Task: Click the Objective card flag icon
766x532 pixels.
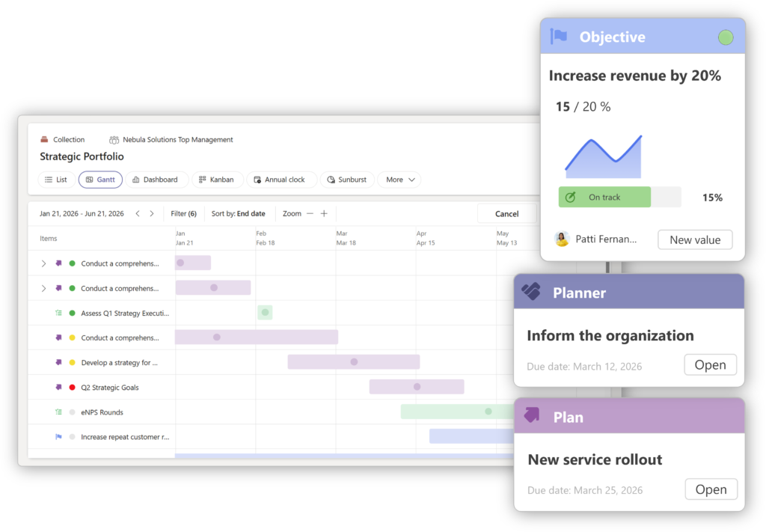Action: 559,37
